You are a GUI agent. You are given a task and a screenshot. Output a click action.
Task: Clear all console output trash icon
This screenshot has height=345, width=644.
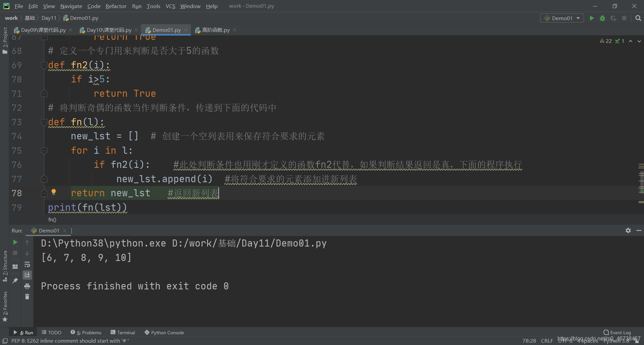pyautogui.click(x=27, y=297)
